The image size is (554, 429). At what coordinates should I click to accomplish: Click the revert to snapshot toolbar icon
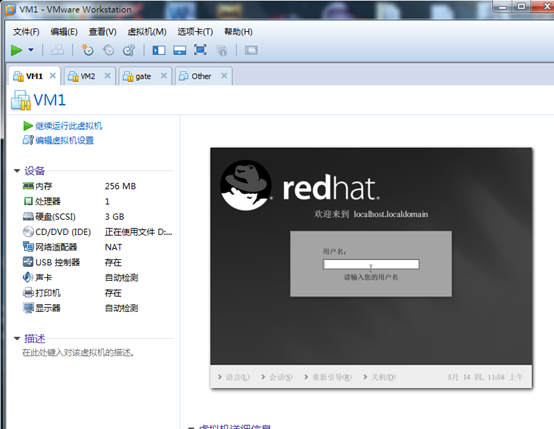click(x=108, y=50)
